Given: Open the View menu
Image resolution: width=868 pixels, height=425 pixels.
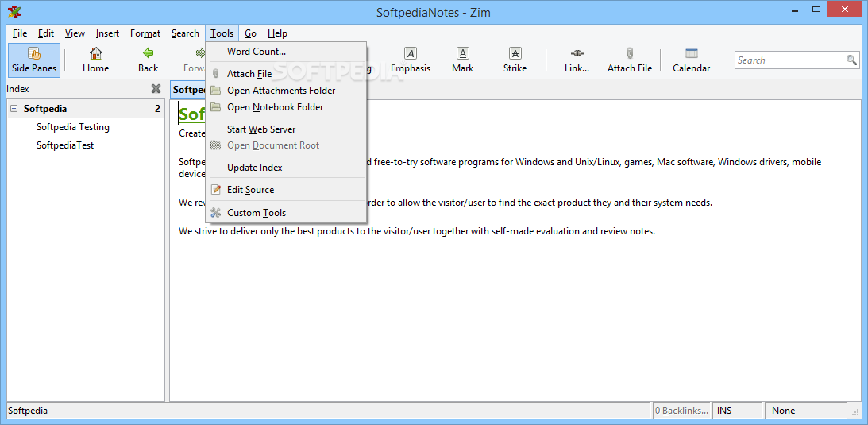Looking at the screenshot, I should click(75, 33).
